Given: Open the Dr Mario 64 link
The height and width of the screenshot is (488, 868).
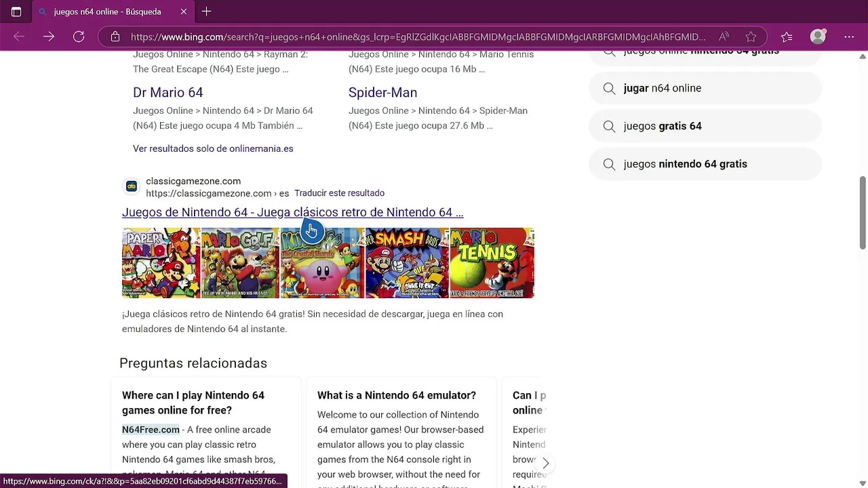Looking at the screenshot, I should [168, 92].
